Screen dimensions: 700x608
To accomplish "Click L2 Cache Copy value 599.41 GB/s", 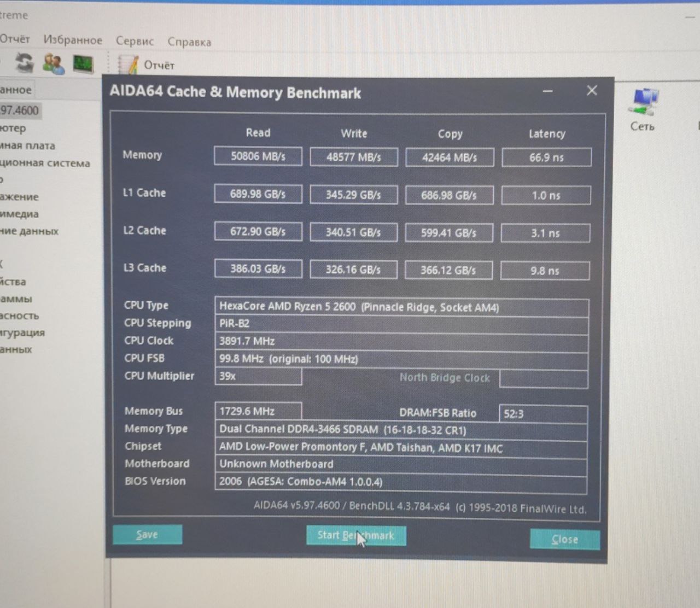I will [x=449, y=233].
